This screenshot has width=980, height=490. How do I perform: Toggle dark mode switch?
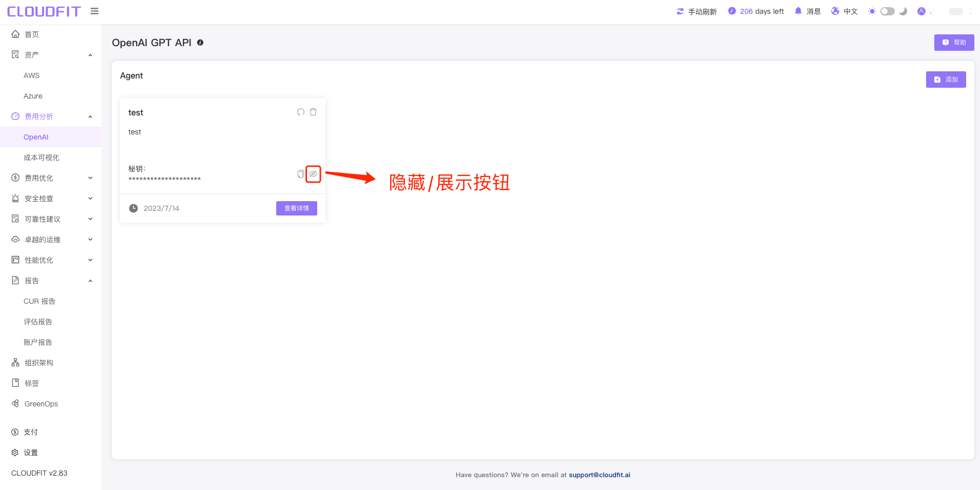coord(888,11)
